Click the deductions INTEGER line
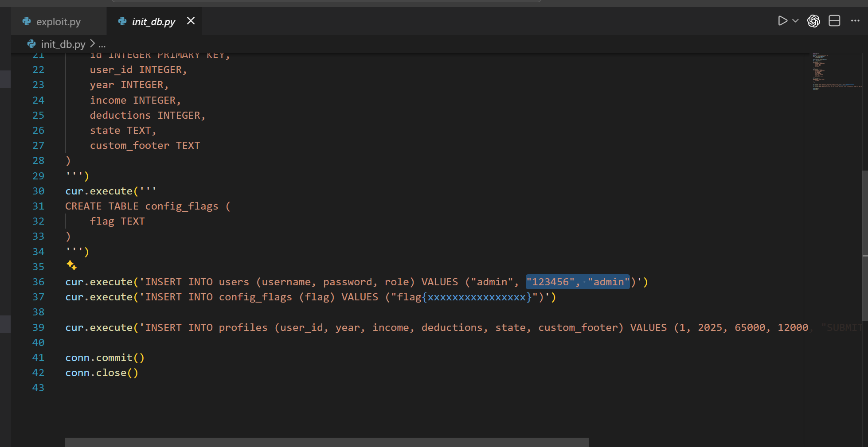 click(148, 115)
